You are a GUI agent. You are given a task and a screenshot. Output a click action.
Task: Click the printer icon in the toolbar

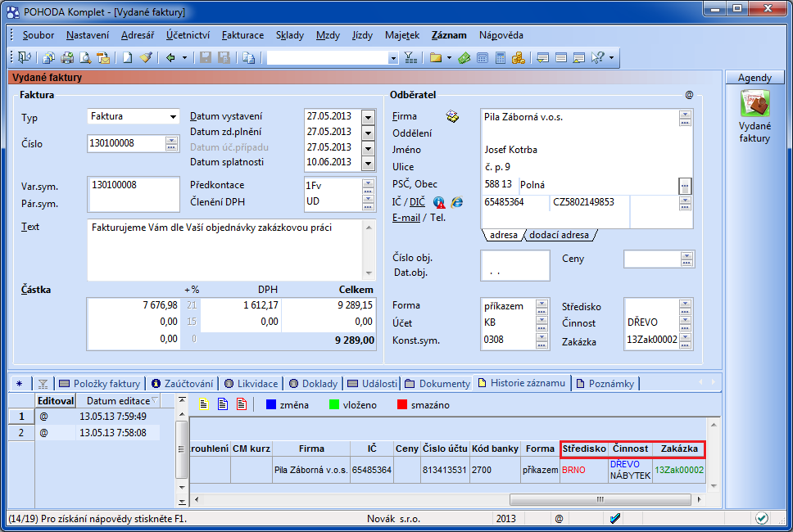coord(66,57)
